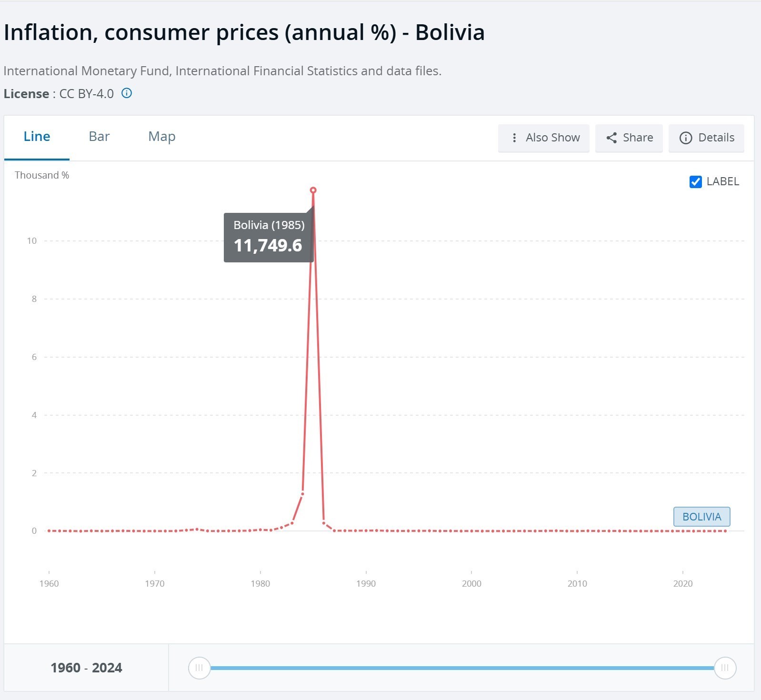Click the CC BY-4.0 license text
761x700 pixels.
click(x=86, y=94)
